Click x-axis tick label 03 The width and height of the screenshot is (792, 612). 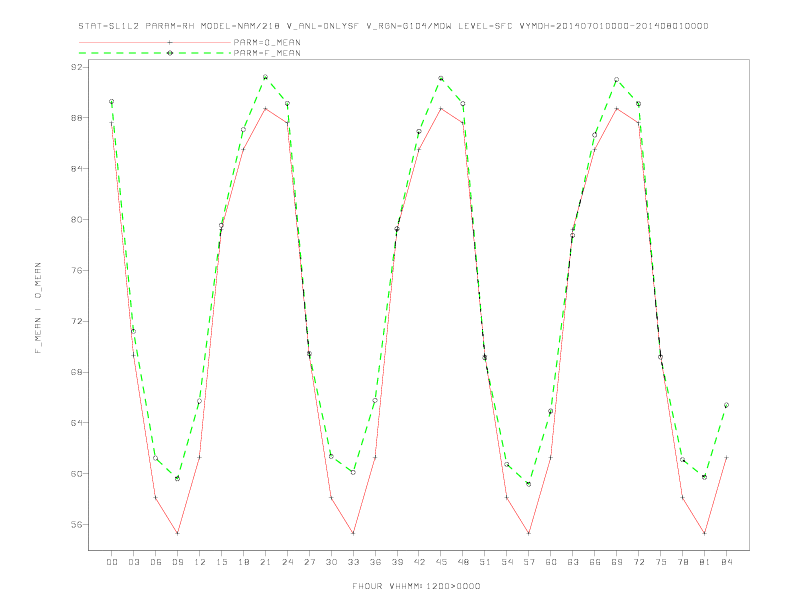[x=133, y=562]
